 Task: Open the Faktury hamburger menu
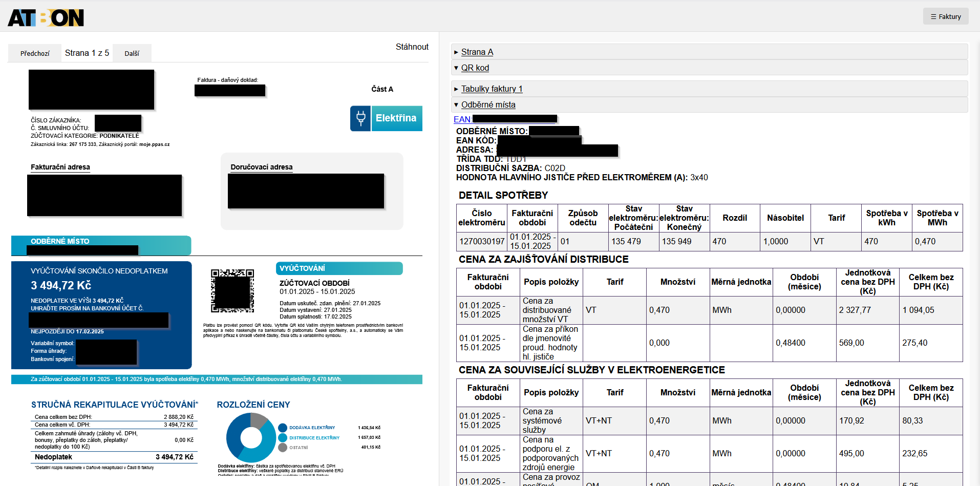946,16
